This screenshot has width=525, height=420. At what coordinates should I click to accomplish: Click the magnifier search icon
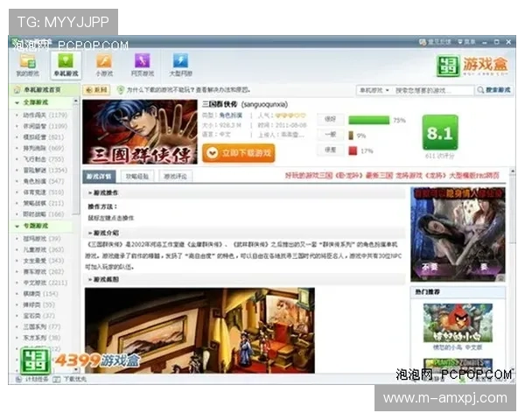pyautogui.click(x=480, y=90)
